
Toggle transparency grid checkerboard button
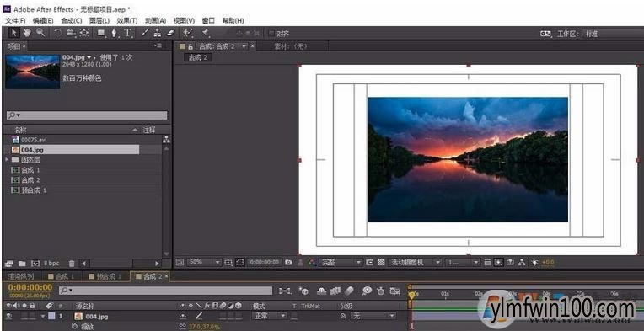(381, 262)
